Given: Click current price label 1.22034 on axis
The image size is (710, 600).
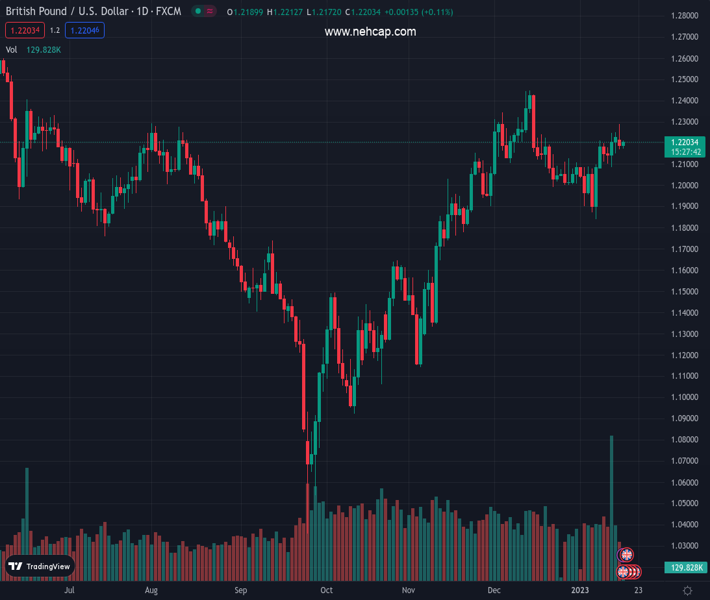Looking at the screenshot, I should 684,143.
